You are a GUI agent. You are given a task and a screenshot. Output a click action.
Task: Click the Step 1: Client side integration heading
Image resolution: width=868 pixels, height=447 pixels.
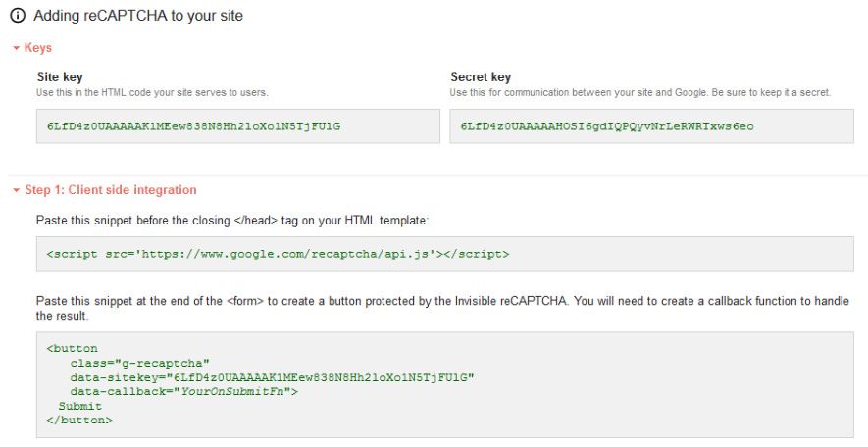pyautogui.click(x=111, y=190)
